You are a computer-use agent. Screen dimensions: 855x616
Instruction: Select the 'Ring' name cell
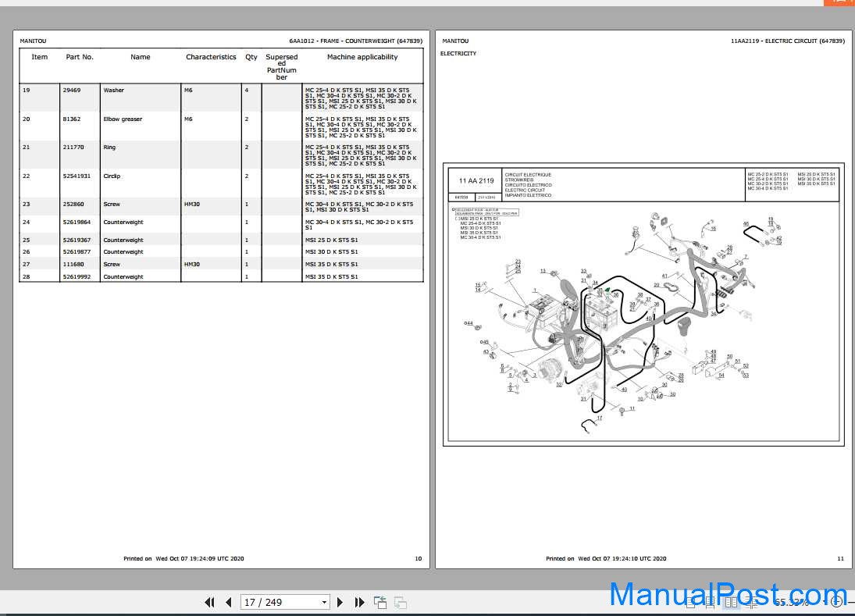109,148
